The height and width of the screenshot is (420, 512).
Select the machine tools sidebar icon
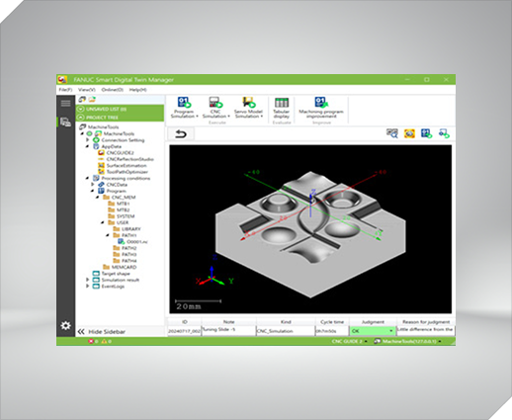pyautogui.click(x=65, y=123)
